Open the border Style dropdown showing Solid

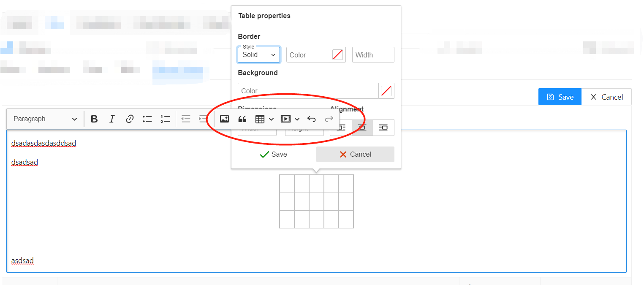click(258, 54)
